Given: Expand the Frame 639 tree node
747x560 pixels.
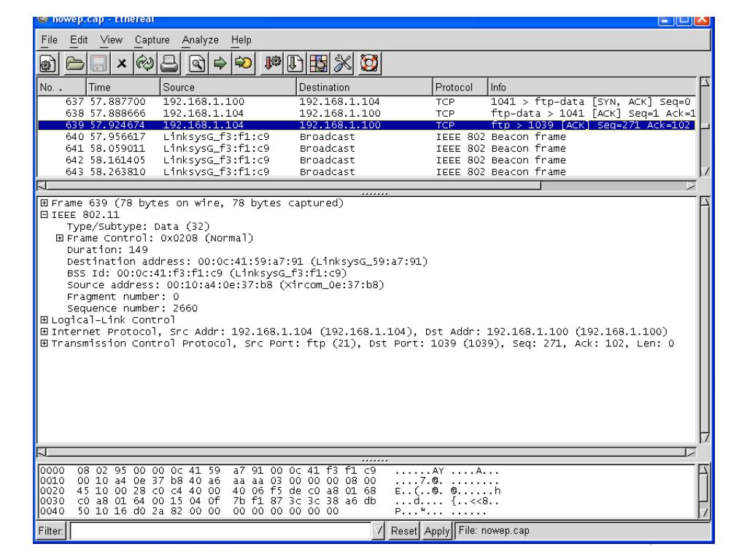Looking at the screenshot, I should click(x=44, y=203).
